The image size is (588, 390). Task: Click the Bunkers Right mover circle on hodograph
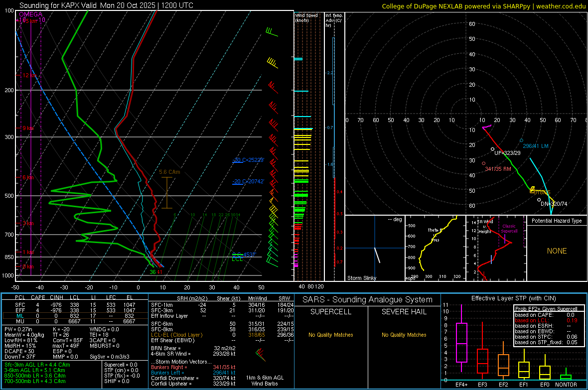(484, 163)
